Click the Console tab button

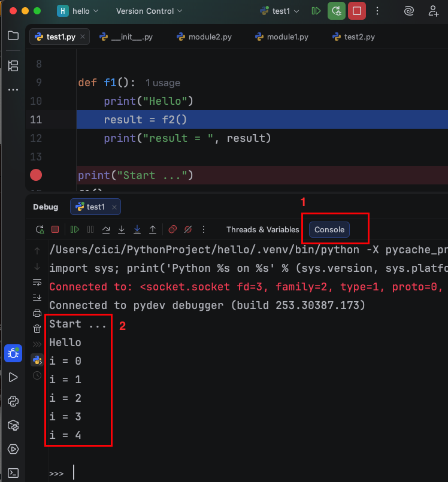(x=329, y=229)
